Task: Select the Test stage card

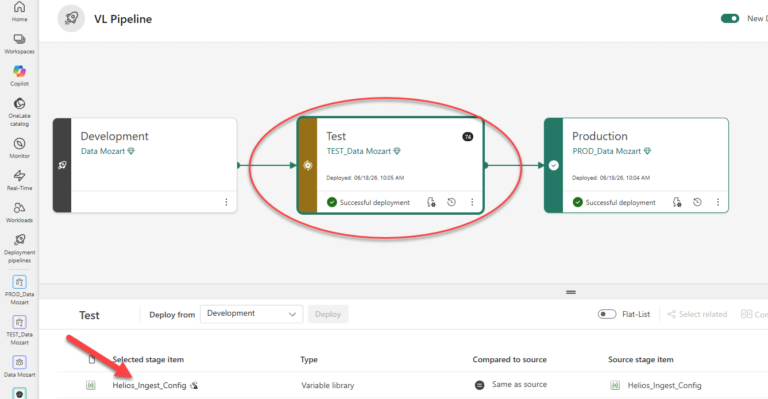Action: point(391,165)
